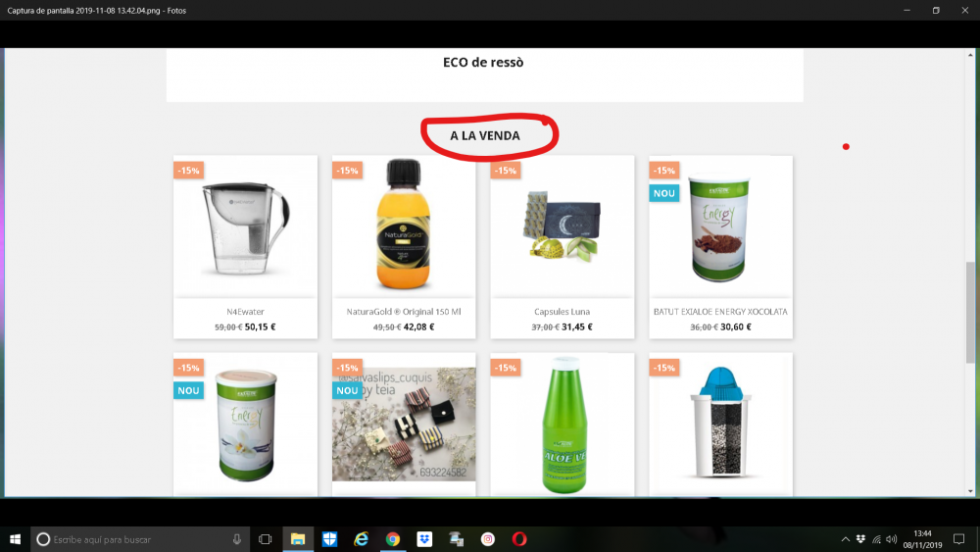The width and height of the screenshot is (980, 552).
Task: Click the green Aloe Vera bottle image
Action: click(x=563, y=426)
